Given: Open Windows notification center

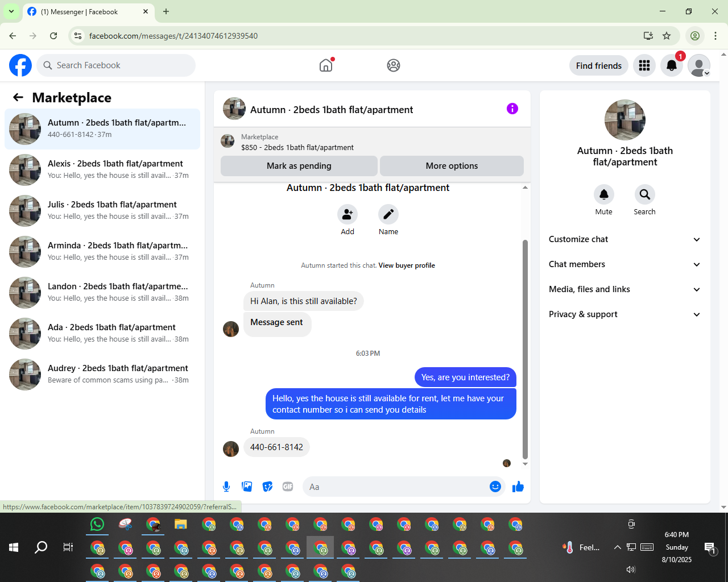Looking at the screenshot, I should 710,548.
